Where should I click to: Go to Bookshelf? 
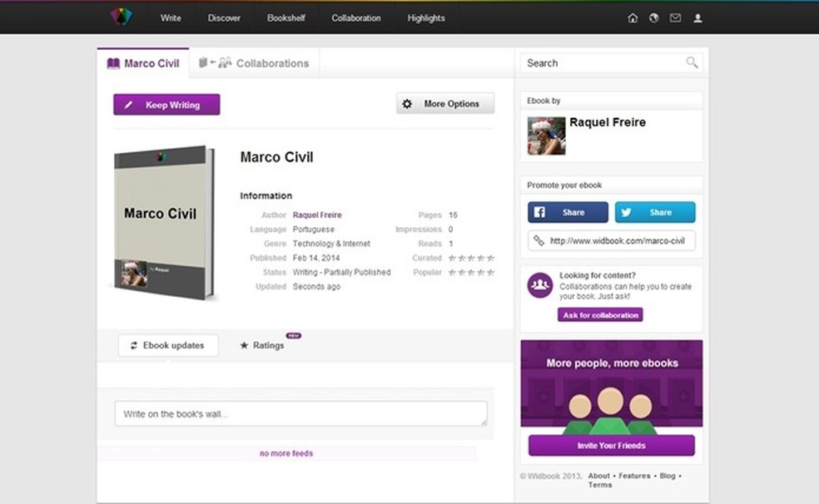pos(286,18)
